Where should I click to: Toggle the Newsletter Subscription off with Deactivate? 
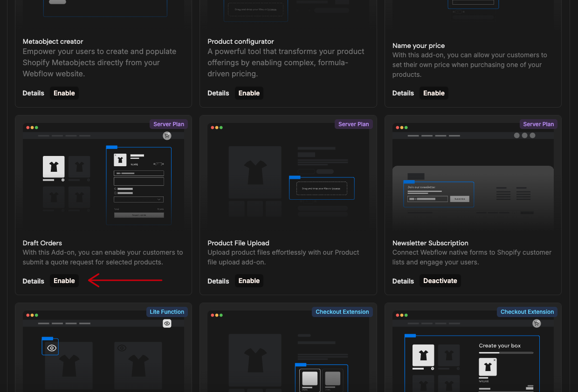click(440, 281)
